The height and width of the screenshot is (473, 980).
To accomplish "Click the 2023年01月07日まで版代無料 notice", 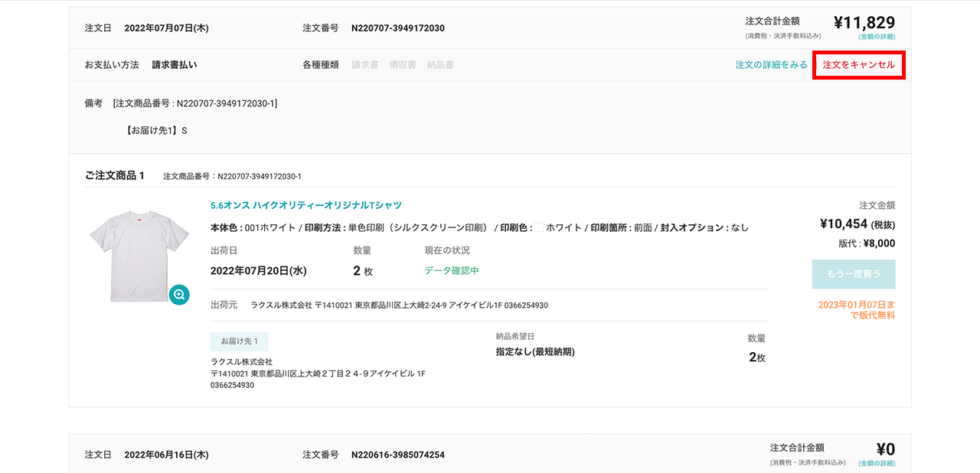I will pyautogui.click(x=857, y=310).
